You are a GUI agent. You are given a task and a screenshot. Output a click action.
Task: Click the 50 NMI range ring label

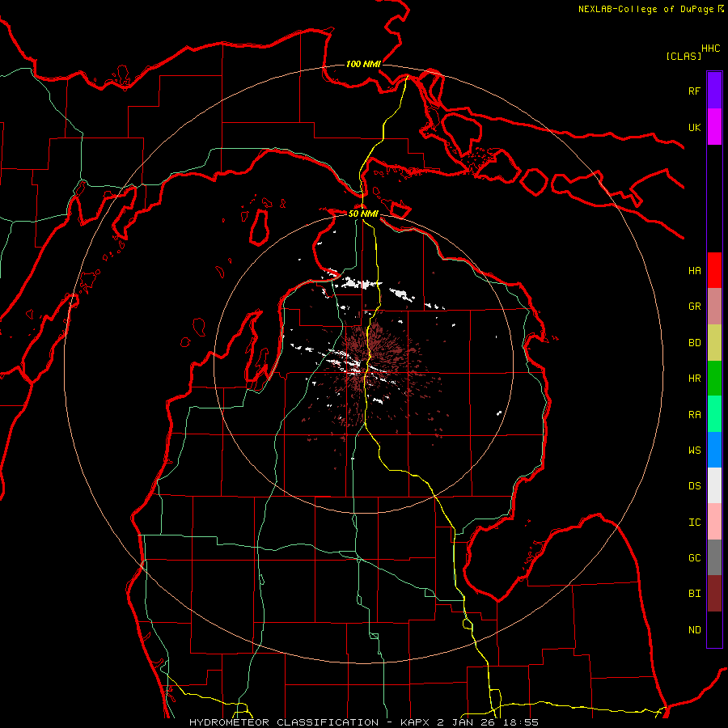(363, 214)
